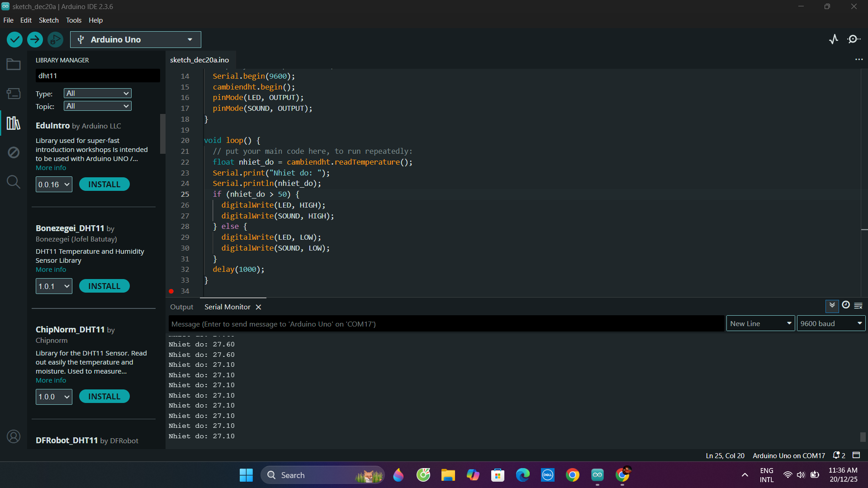Click the serial output vertical scrollbar
Viewport: 868px width, 488px height.
point(863,437)
